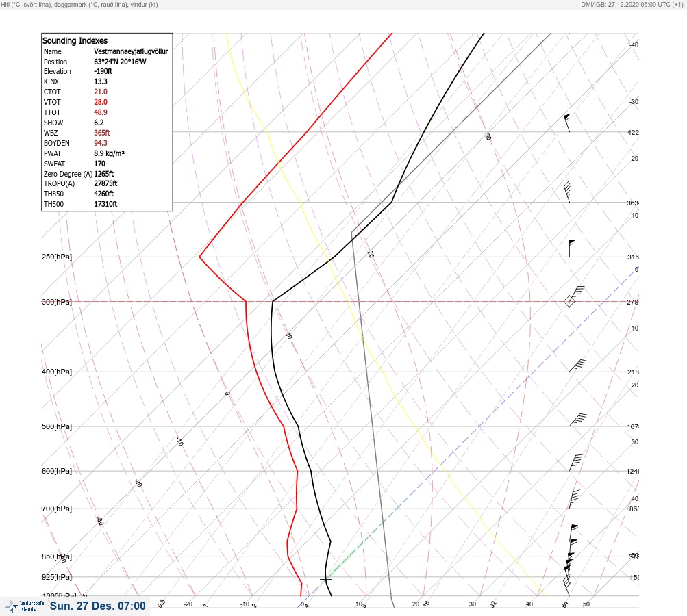The image size is (687, 616).
Task: Click the WBZ value 365ft
Action: (101, 133)
